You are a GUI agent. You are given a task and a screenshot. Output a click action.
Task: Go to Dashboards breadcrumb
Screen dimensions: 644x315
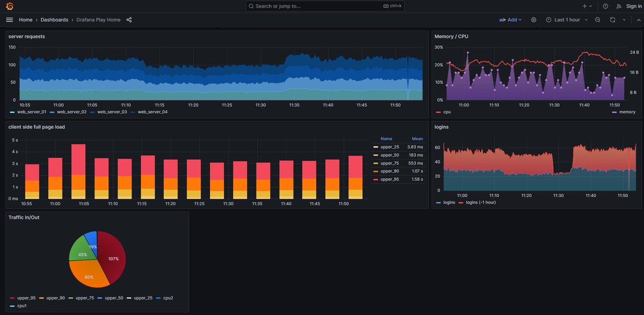54,20
